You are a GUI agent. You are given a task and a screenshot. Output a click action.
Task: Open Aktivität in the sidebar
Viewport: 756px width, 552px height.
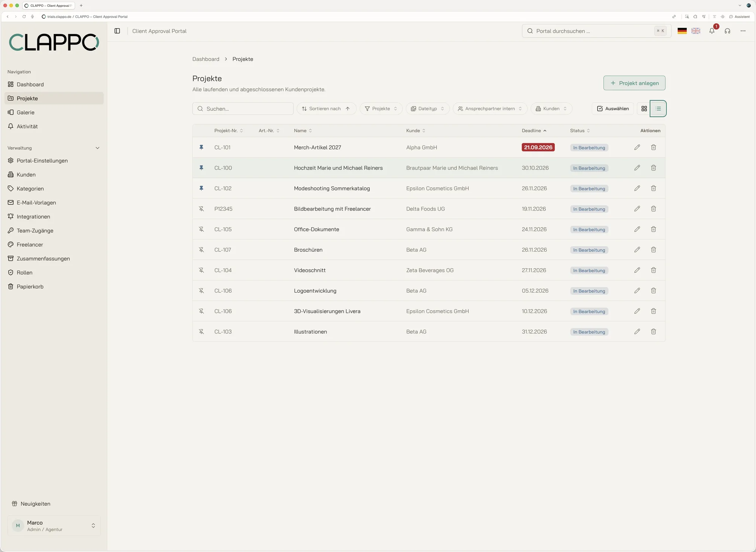[x=54, y=126]
